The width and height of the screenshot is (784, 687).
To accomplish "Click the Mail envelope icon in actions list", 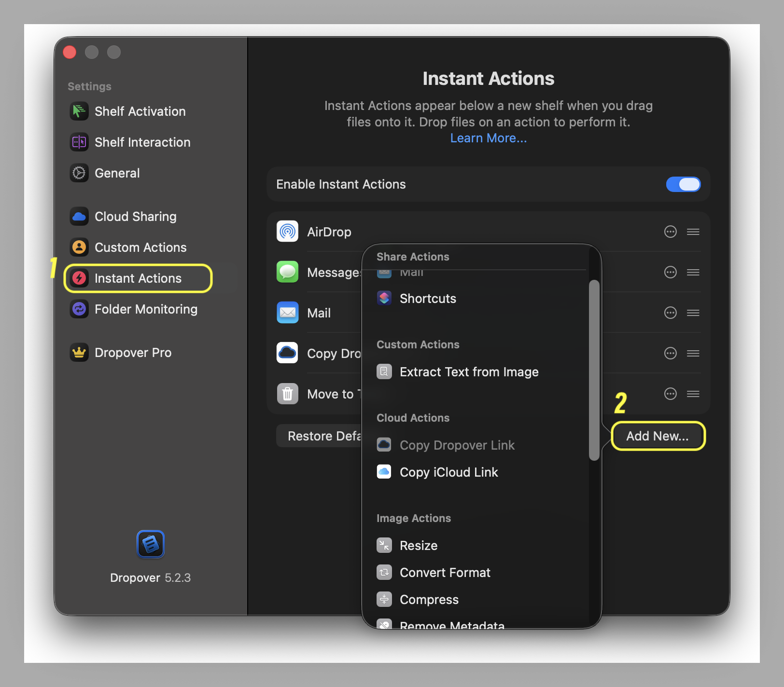I will point(287,313).
